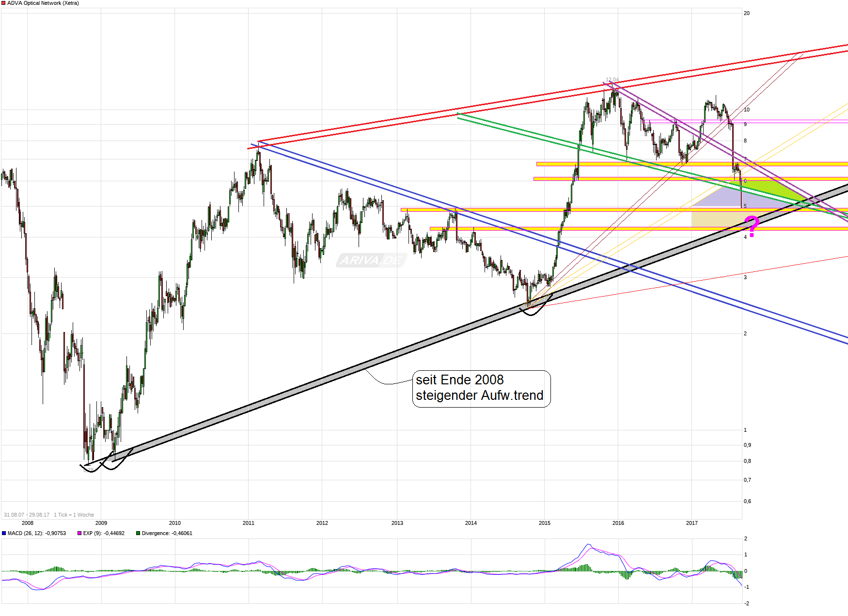
Task: Click the 2015 year label on time axis
Action: point(545,523)
